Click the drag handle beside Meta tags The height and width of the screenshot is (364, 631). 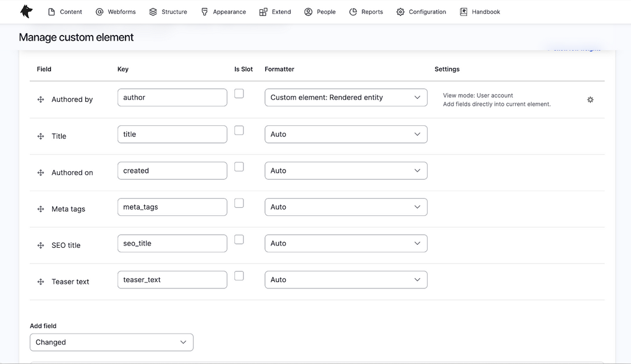click(x=40, y=209)
